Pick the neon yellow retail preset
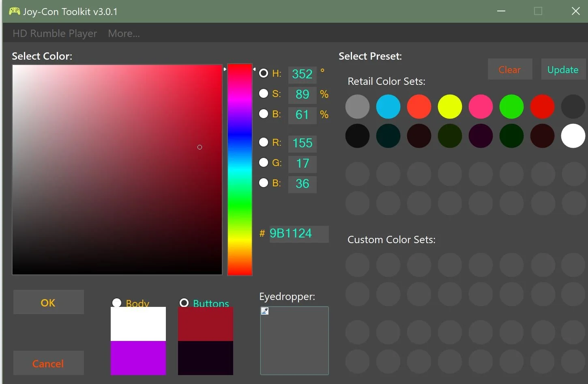588x384 pixels. coord(450,106)
